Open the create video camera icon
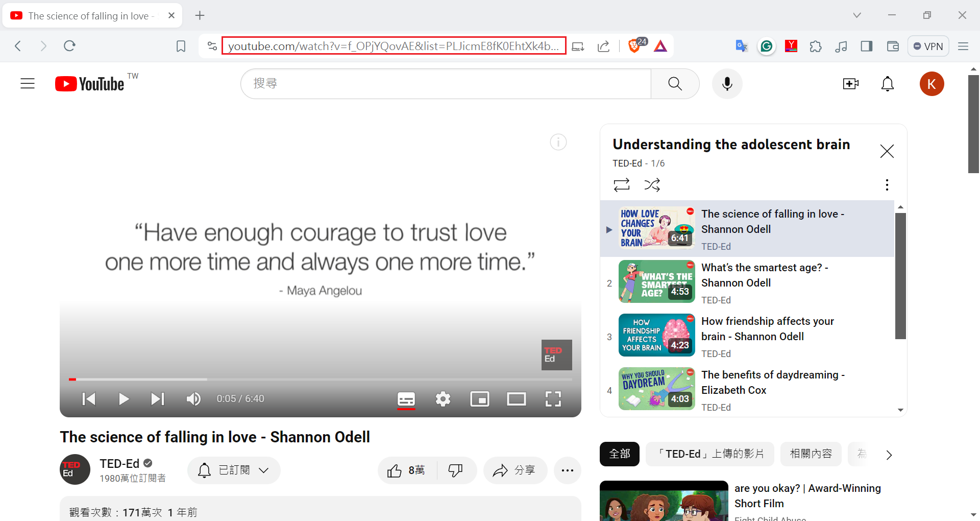Viewport: 980px width, 521px height. click(850, 84)
